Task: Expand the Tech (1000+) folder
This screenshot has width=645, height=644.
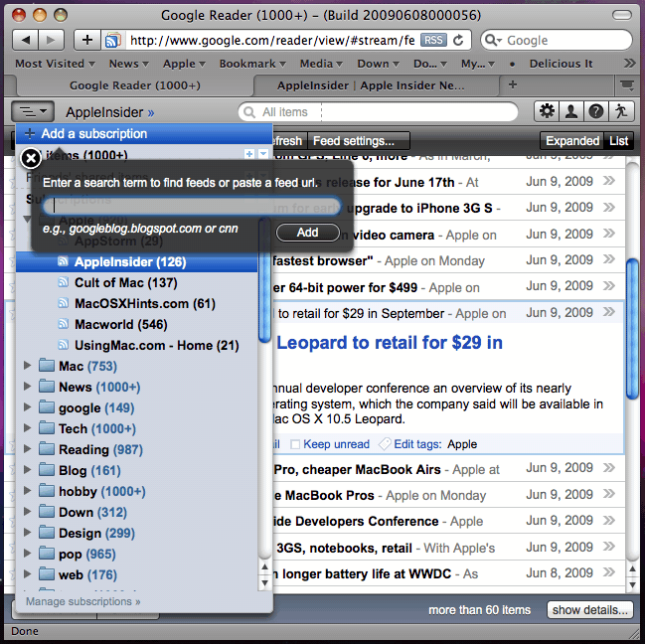Action: 27,428
